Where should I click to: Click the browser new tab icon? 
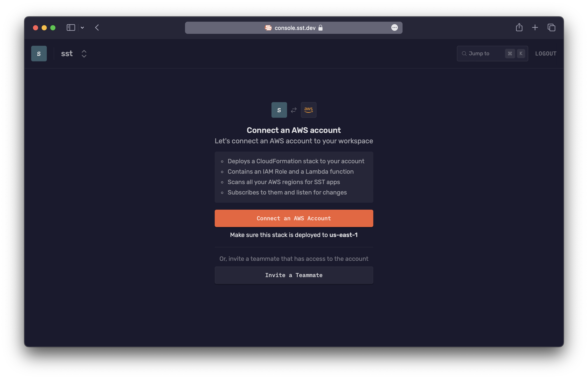tap(535, 28)
